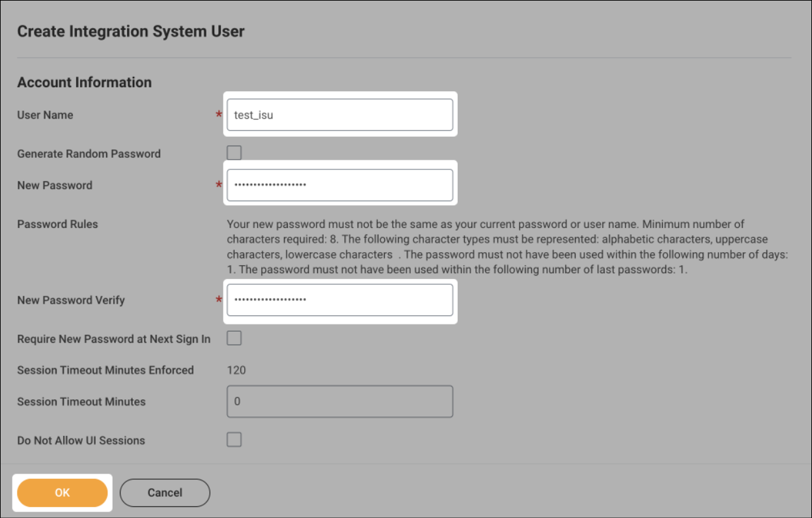Screen dimensions: 812x518
Task: Confirm with the orange OK button
Action: pos(62,493)
